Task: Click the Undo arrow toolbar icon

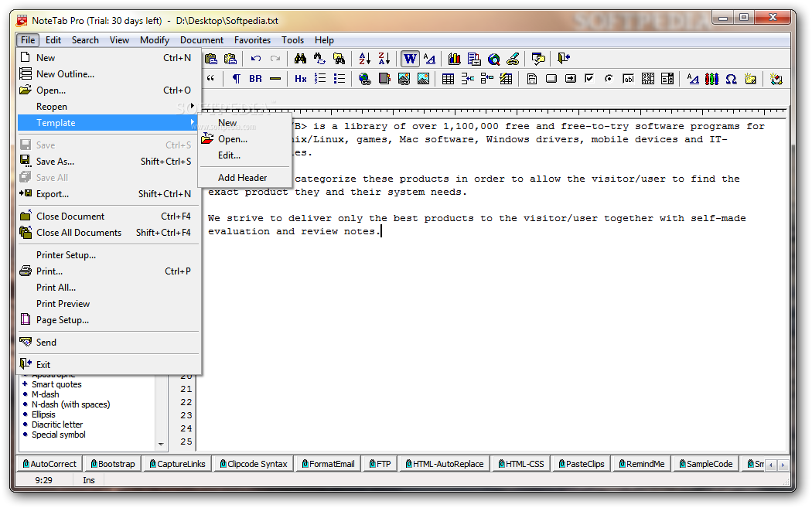Action: [256, 59]
